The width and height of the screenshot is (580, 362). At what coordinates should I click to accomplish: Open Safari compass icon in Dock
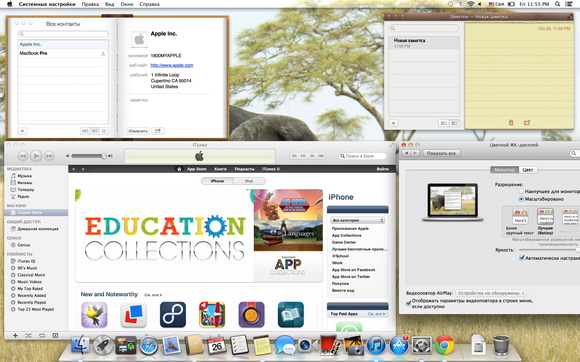(148, 346)
